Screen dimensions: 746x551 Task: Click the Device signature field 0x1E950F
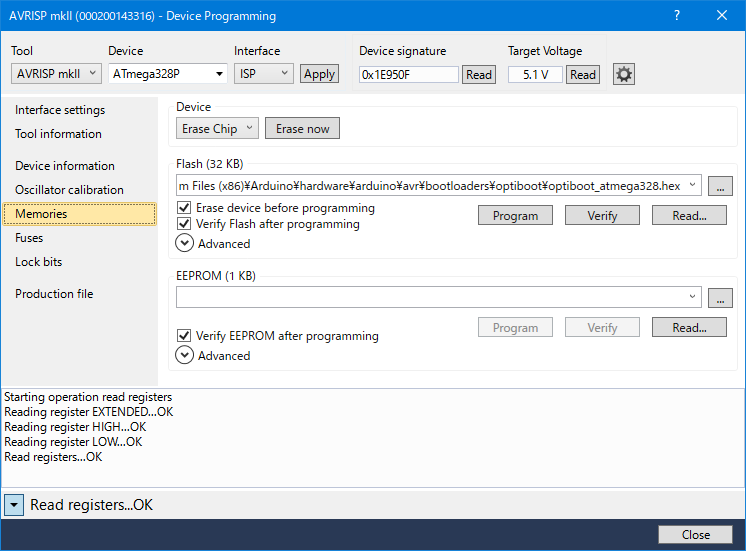pos(409,75)
